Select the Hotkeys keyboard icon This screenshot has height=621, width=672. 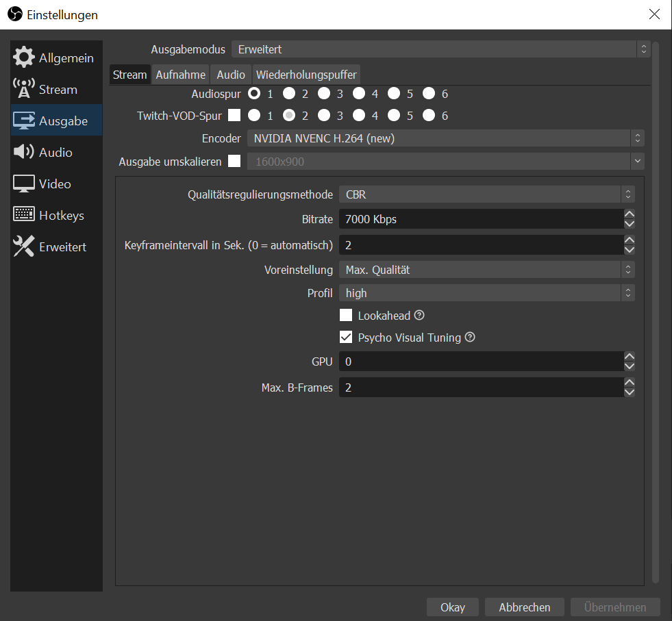pyautogui.click(x=24, y=216)
